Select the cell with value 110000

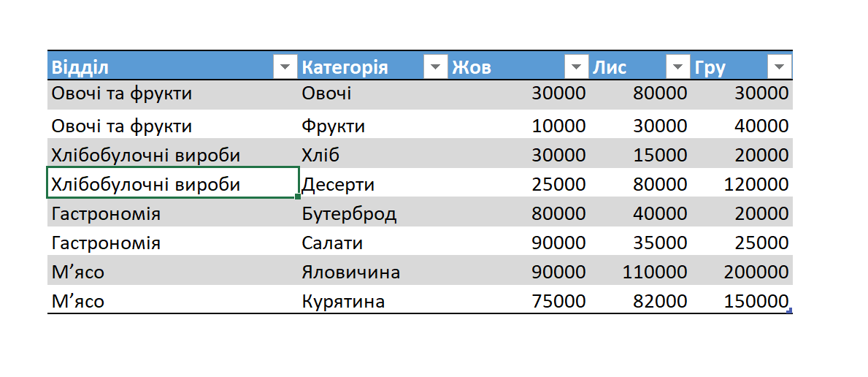[x=655, y=273]
